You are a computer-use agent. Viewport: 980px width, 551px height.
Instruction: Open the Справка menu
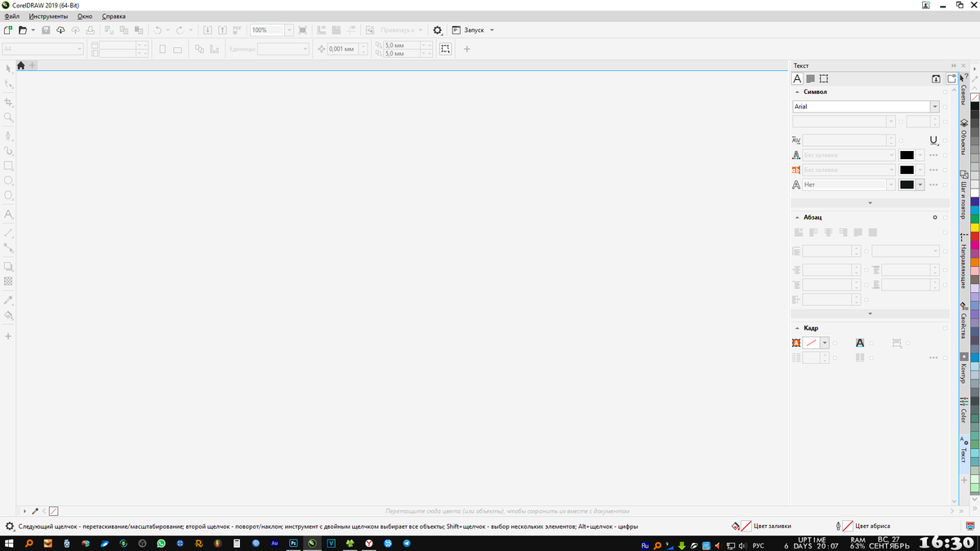pos(114,16)
